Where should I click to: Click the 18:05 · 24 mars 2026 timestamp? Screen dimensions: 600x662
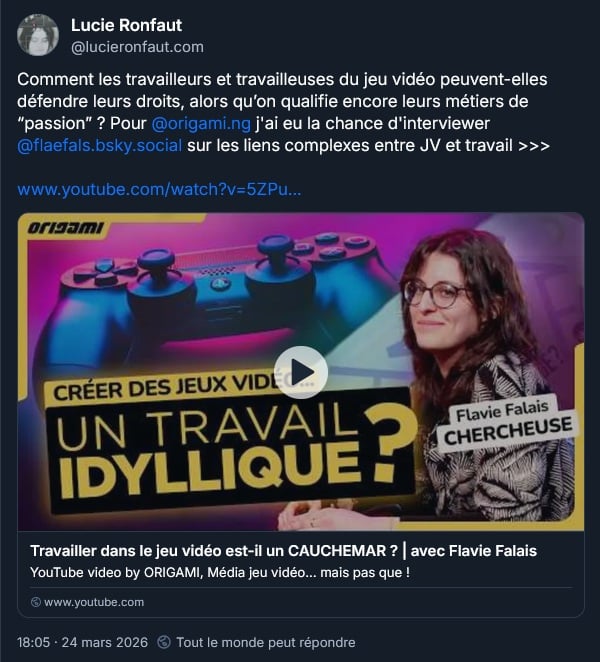coord(82,643)
